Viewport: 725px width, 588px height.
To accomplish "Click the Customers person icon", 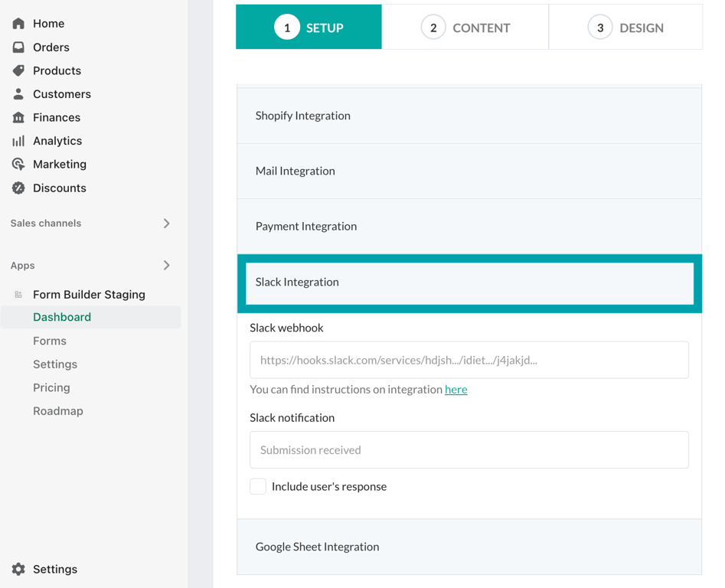I will pos(18,94).
